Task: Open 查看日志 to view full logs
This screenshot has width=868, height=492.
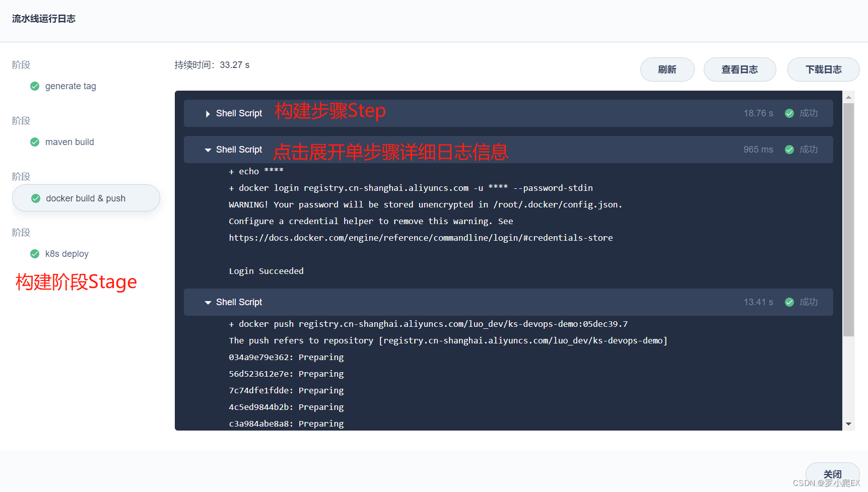Action: pos(740,69)
